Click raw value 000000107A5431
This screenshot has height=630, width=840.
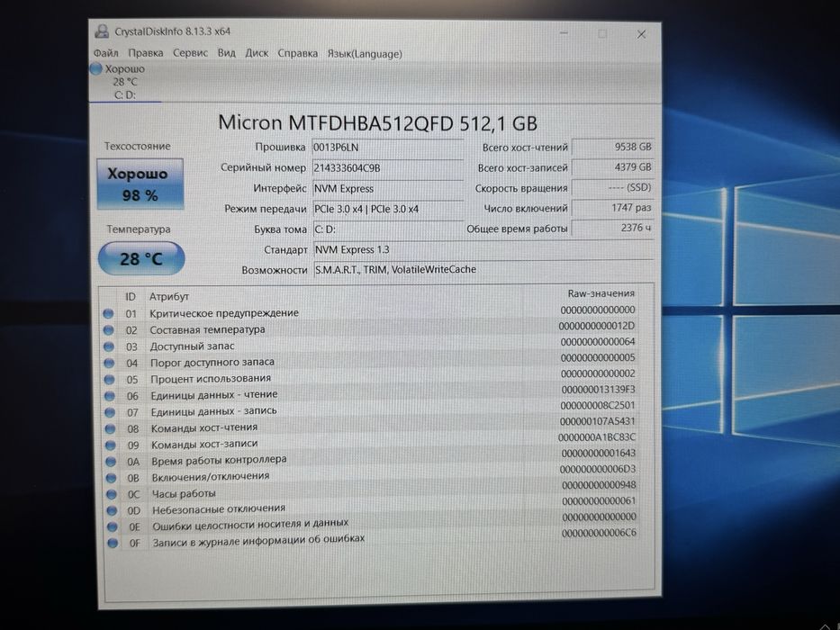coord(598,421)
